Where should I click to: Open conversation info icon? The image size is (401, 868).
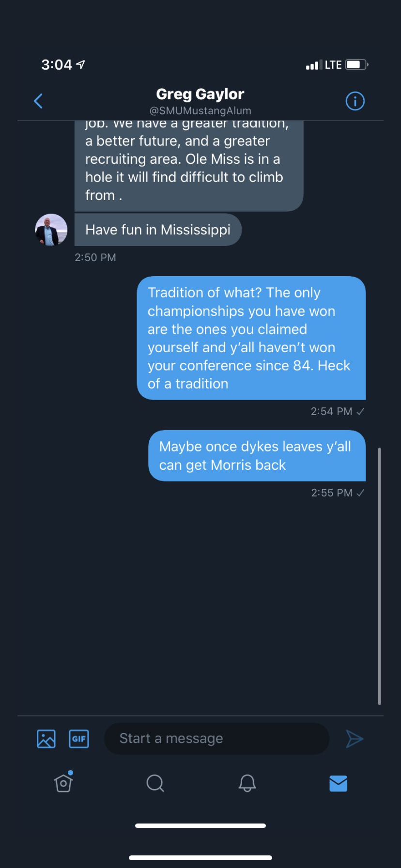355,101
